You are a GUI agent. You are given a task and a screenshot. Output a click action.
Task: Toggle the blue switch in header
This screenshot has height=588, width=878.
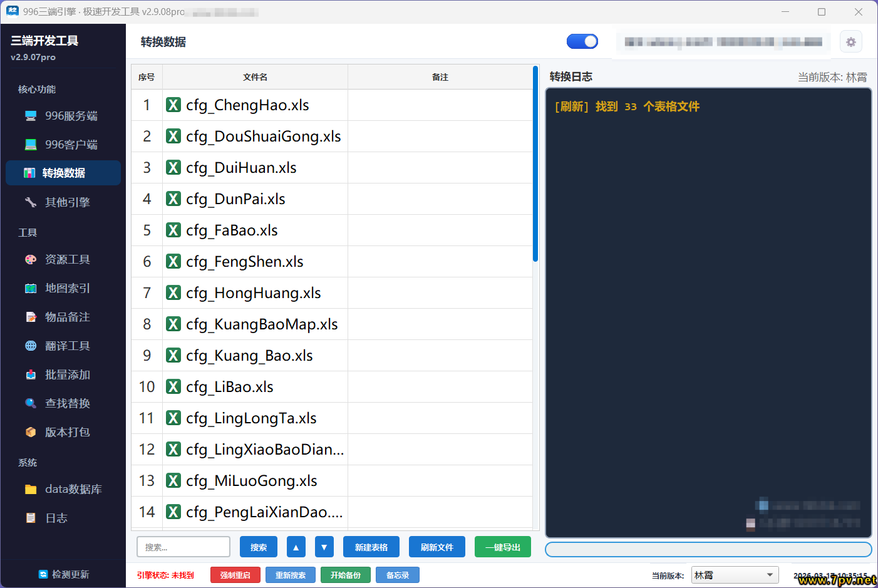[x=582, y=41]
